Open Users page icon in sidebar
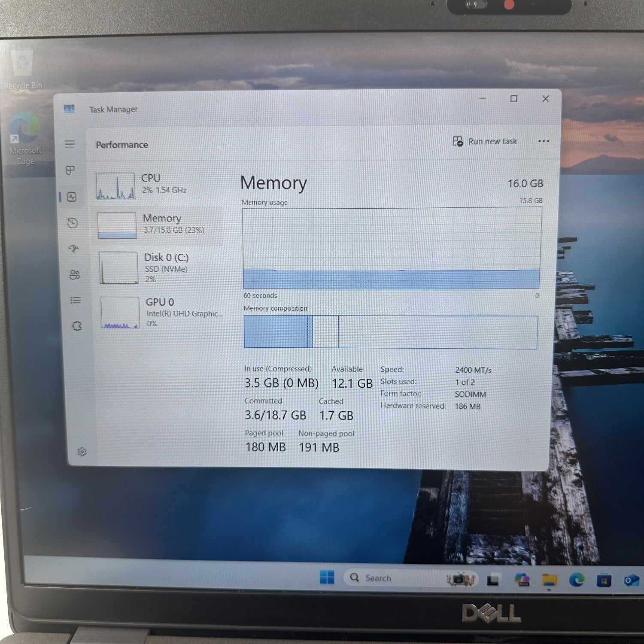This screenshot has width=644, height=644. 75,275
